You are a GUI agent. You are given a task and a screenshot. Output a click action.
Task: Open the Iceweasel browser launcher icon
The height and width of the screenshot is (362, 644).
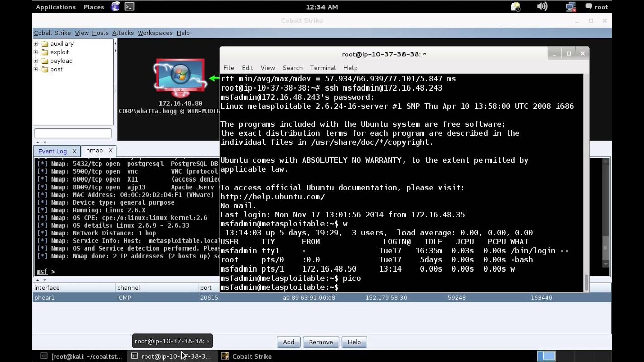tap(116, 7)
